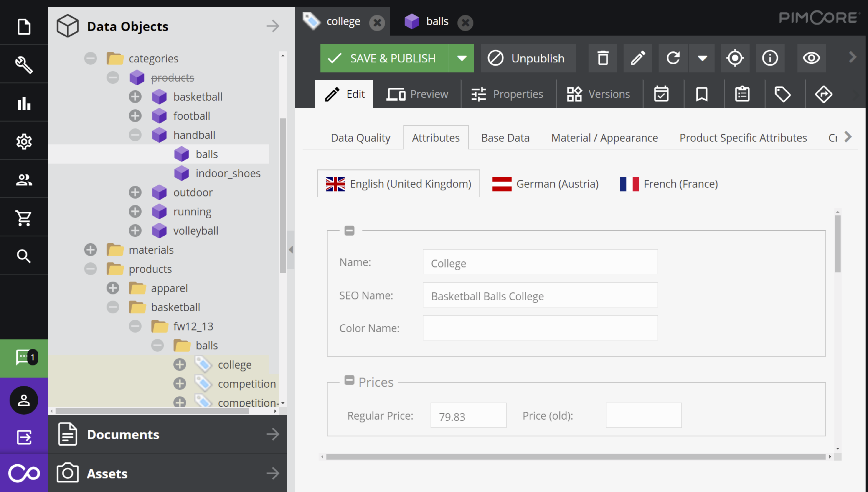Click the Save & Publish button
Viewport: 868px width, 492px height.
coord(384,58)
